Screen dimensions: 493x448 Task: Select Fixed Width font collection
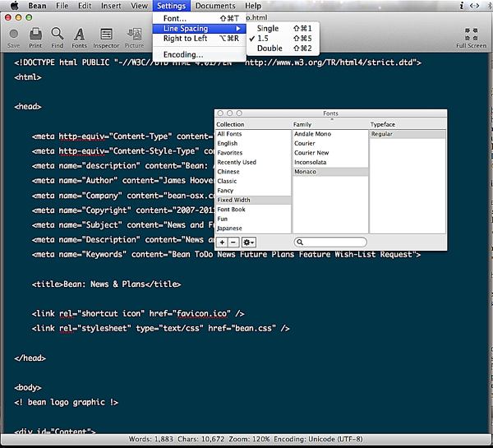pos(253,200)
